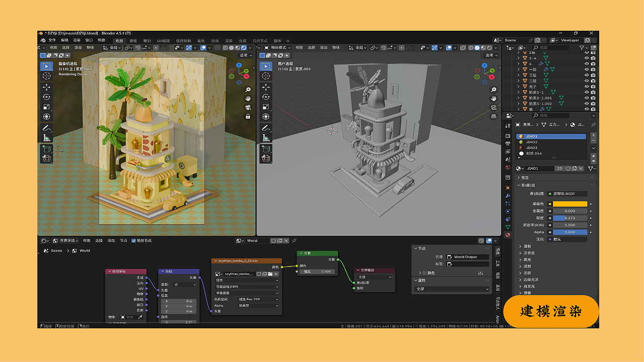This screenshot has width=644, height=362.
Task: Select the Move tool in the user perspective viewport
Action: pyautogui.click(x=265, y=87)
